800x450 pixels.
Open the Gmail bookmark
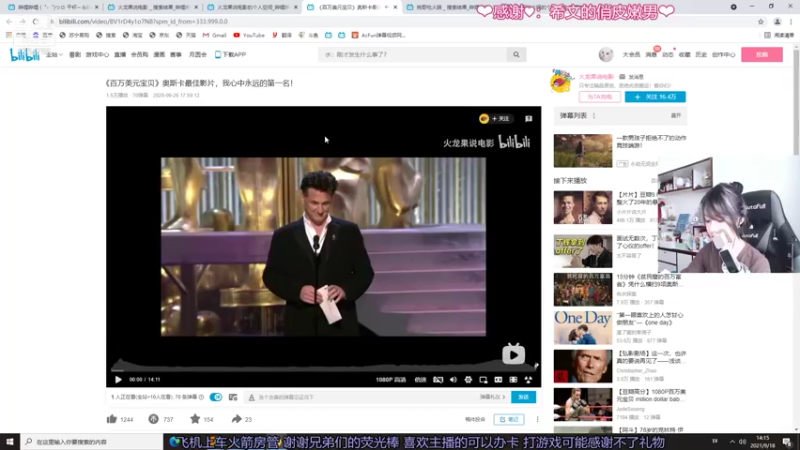pos(214,35)
